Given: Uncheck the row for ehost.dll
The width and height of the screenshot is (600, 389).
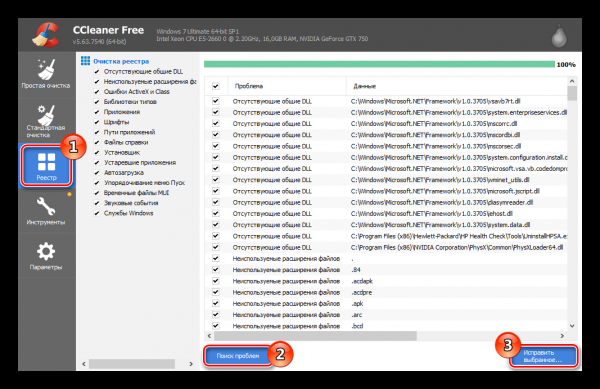Looking at the screenshot, I should pyautogui.click(x=216, y=213).
